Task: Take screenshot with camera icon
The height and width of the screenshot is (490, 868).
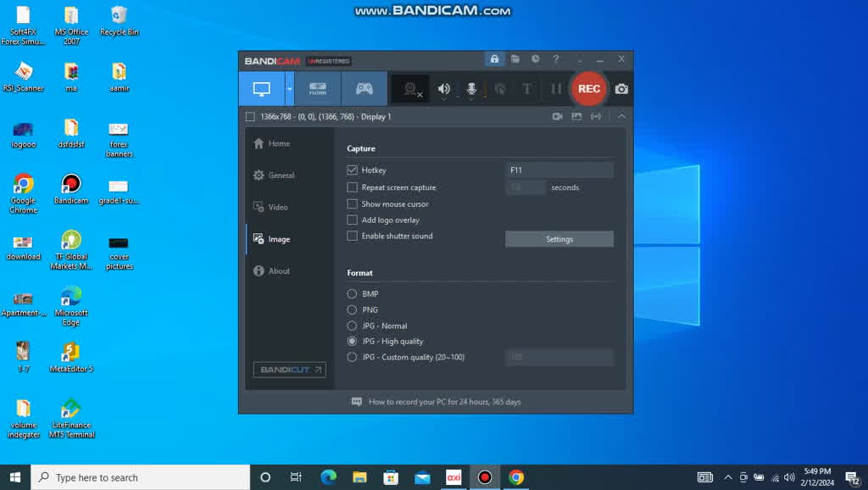Action: pyautogui.click(x=621, y=89)
